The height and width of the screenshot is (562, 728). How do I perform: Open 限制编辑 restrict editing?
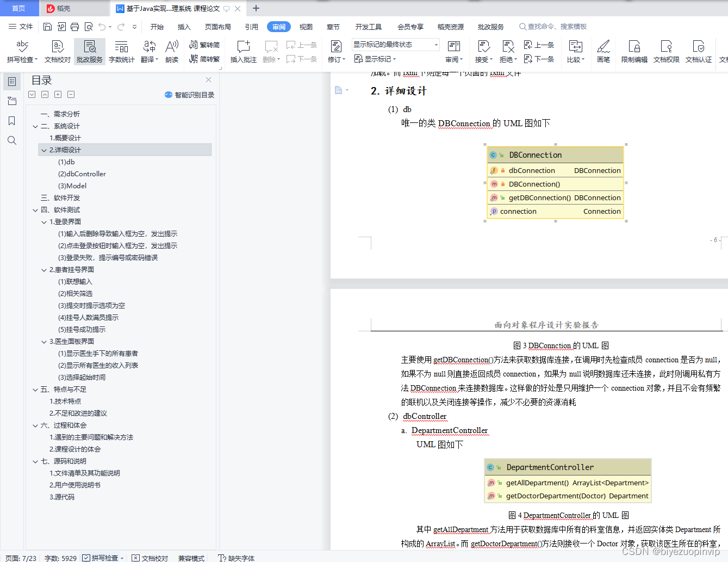(x=634, y=52)
